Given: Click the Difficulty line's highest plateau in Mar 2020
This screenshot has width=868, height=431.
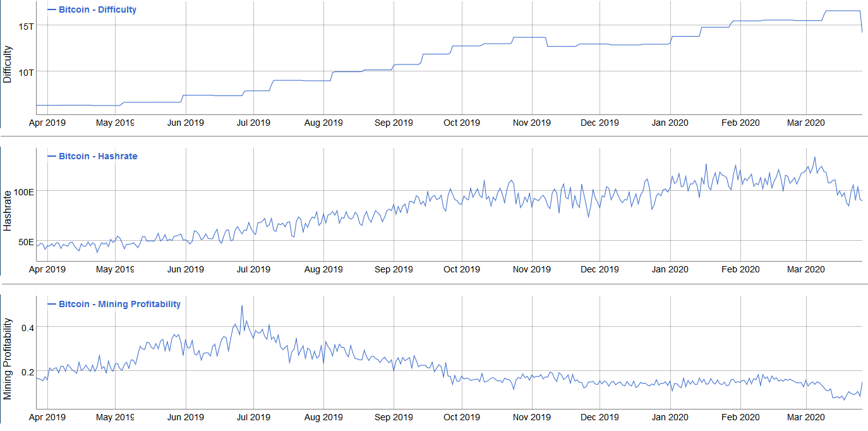Looking at the screenshot, I should click(842, 11).
